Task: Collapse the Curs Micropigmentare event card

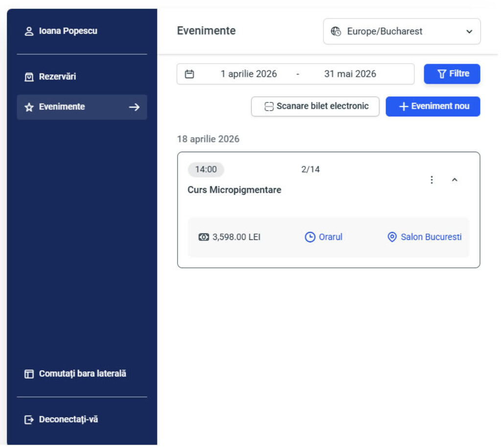Action: (455, 179)
